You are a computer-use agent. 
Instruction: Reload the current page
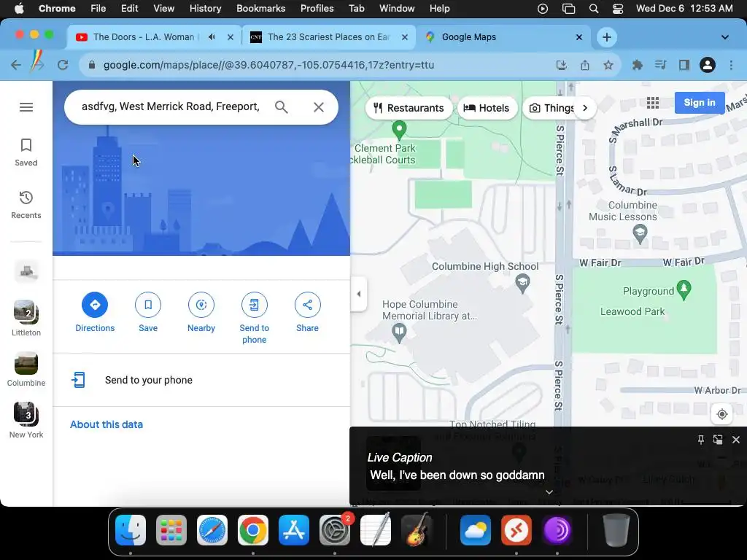pos(63,65)
